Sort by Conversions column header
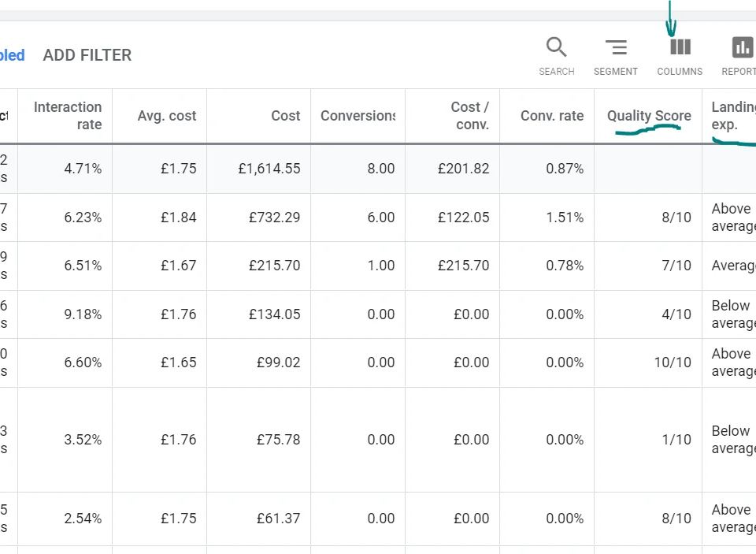This screenshot has height=554, width=756. (358, 116)
